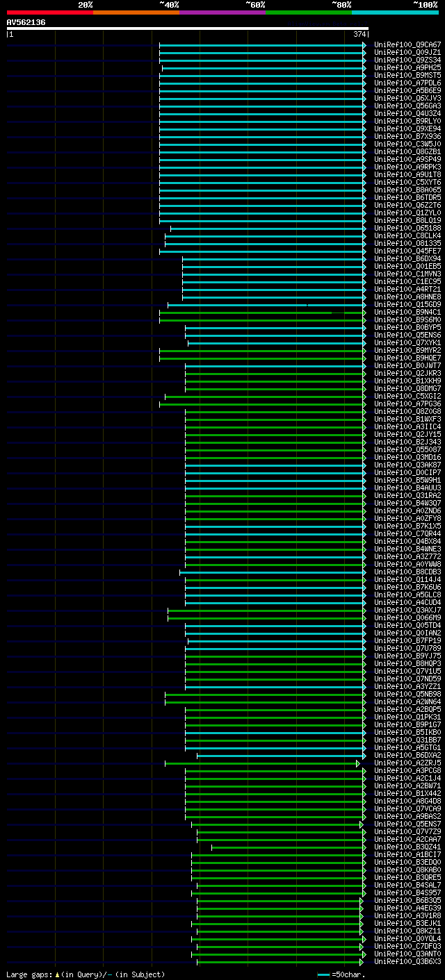The image size is (445, 980).
Task: Select hit label UniRef100_B3QZ41
Action: click(407, 847)
